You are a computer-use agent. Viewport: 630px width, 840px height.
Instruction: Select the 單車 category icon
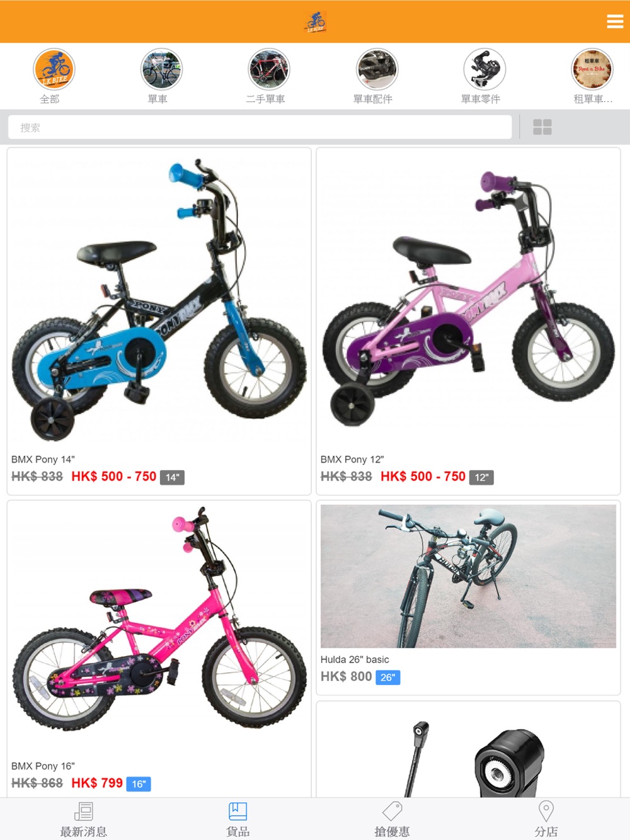161,69
